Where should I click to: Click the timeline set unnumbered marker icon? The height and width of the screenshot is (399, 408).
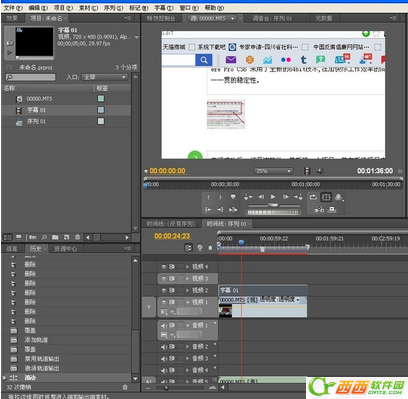(x=210, y=248)
